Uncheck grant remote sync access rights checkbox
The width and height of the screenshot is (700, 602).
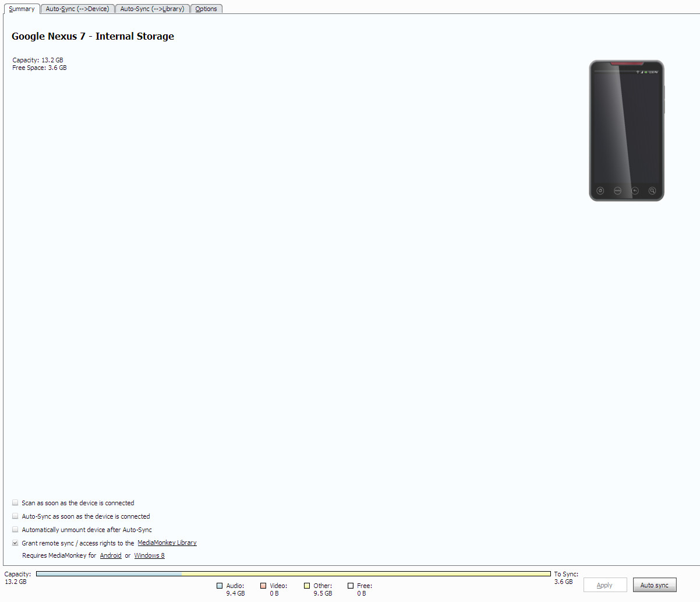pyautogui.click(x=15, y=543)
